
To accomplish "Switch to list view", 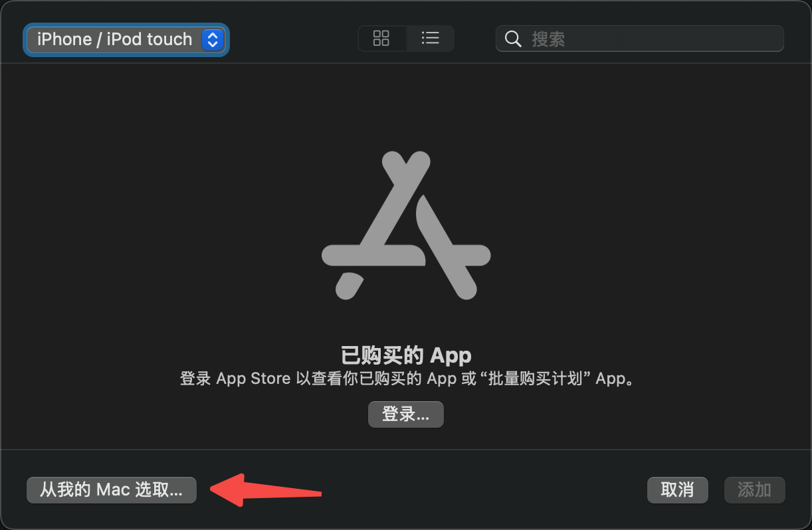I will pos(430,39).
